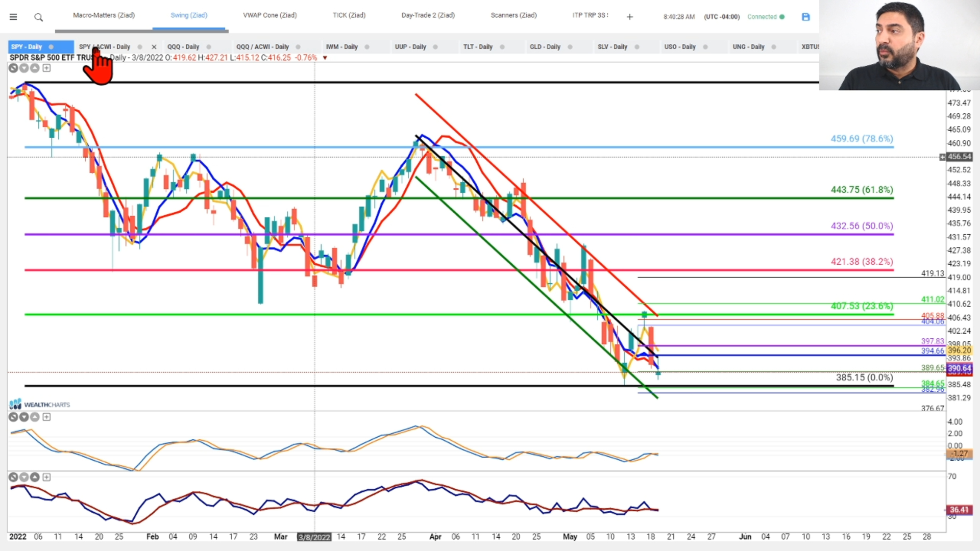
Task: Select the QQQ - Daily chart tab
Action: [x=183, y=47]
